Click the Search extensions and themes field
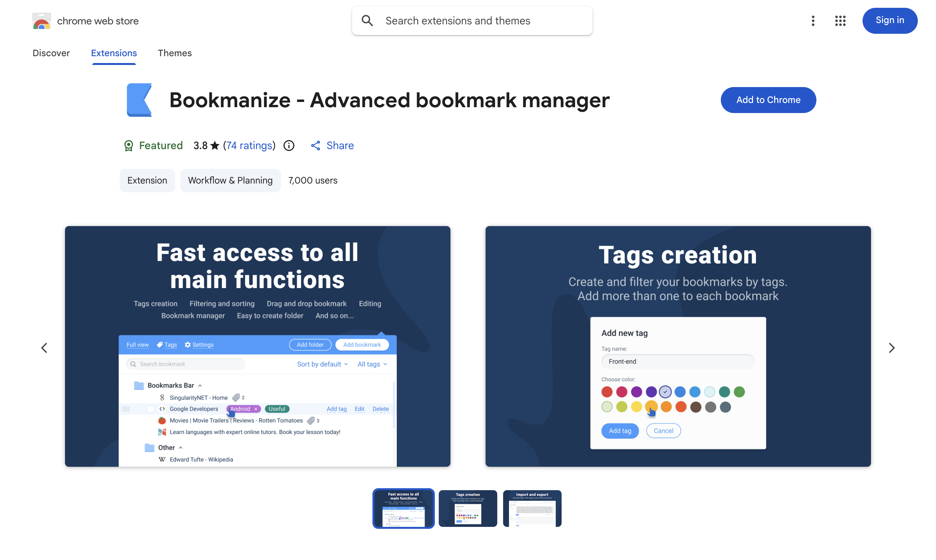This screenshot has height=560, width=936. [472, 21]
